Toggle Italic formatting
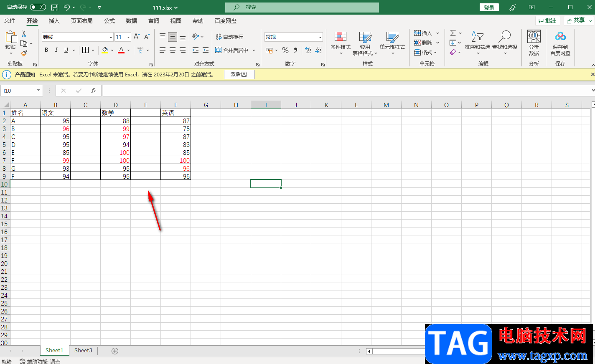 [56, 50]
